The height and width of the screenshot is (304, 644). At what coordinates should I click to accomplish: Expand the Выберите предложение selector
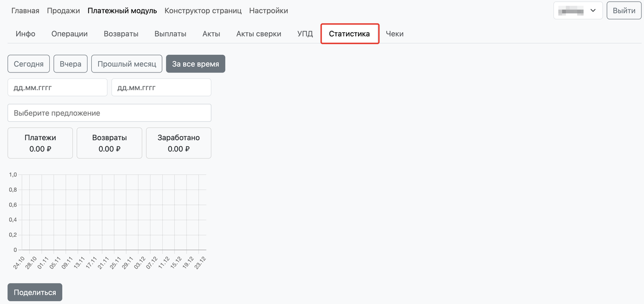[109, 113]
